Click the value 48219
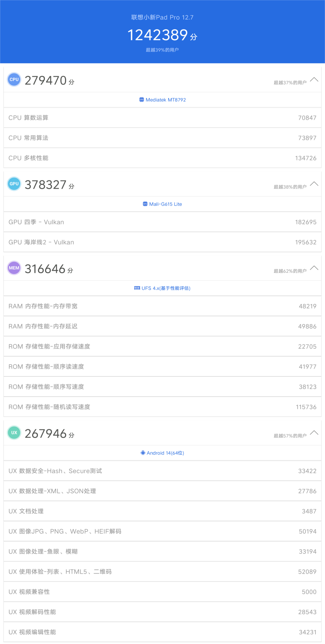The height and width of the screenshot is (644, 325). pos(308,306)
